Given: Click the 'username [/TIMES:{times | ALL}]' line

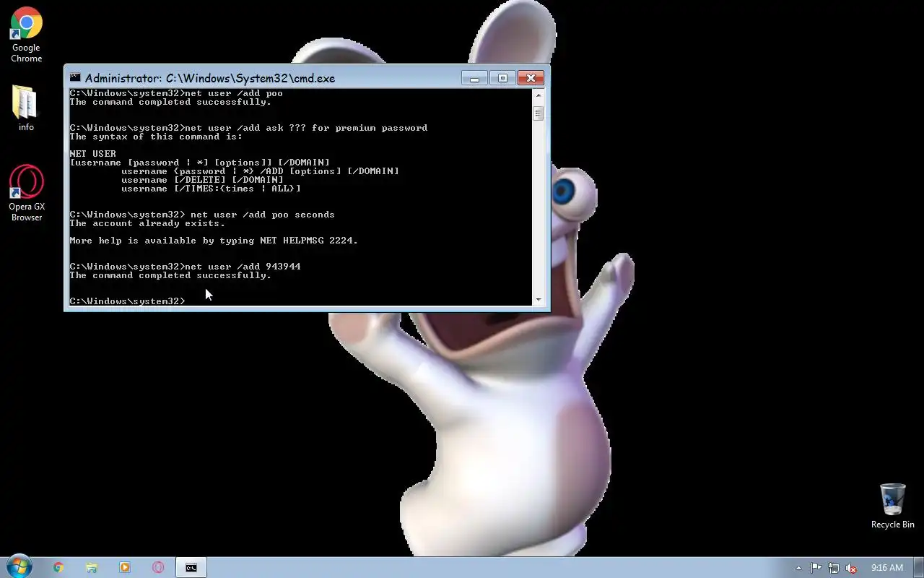Looking at the screenshot, I should pos(211,189).
